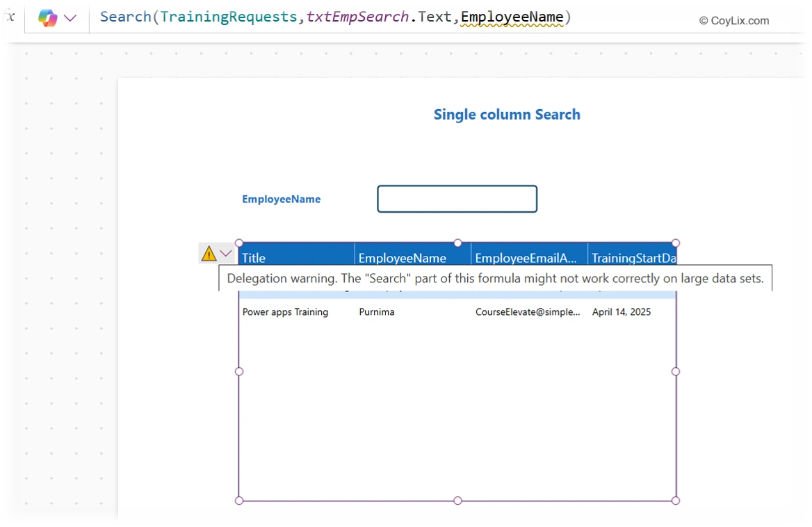This screenshot has height=527, width=812.
Task: Expand the delegation warning details chevron
Action: [x=225, y=253]
